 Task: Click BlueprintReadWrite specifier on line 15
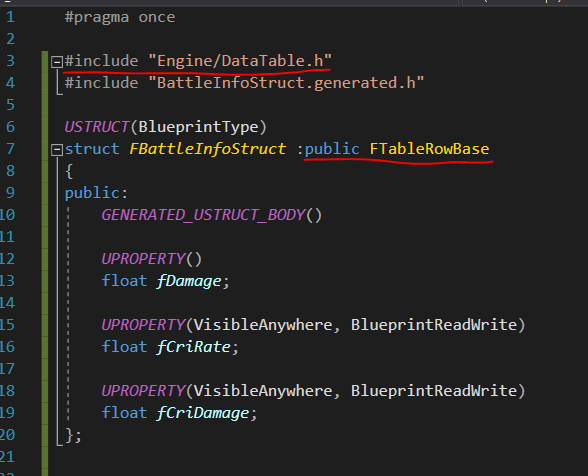point(434,325)
